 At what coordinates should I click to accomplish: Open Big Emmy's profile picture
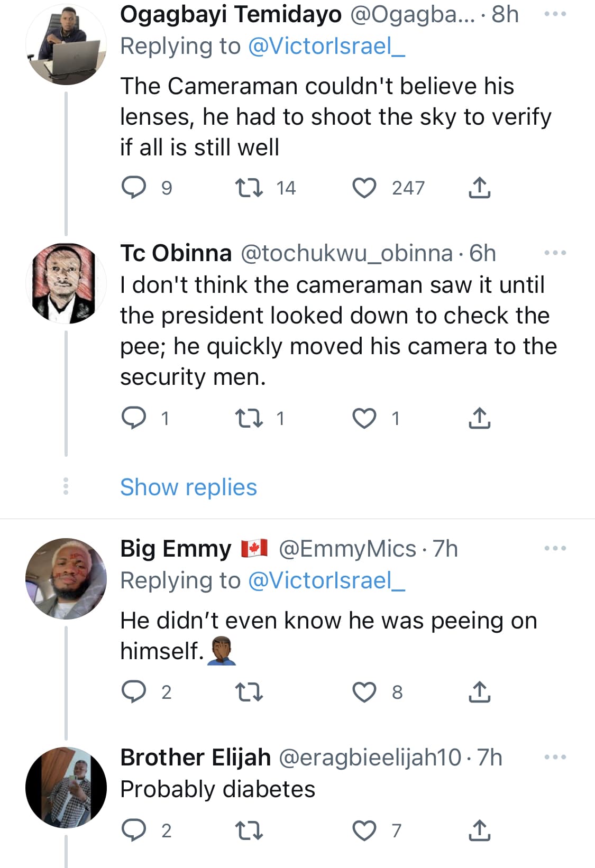point(66,579)
